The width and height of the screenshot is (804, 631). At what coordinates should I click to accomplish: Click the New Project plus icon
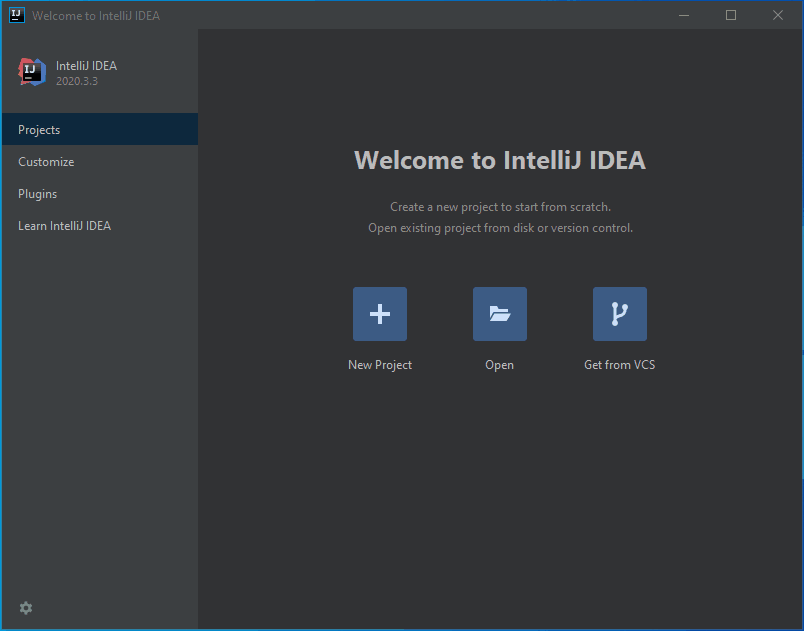click(379, 314)
